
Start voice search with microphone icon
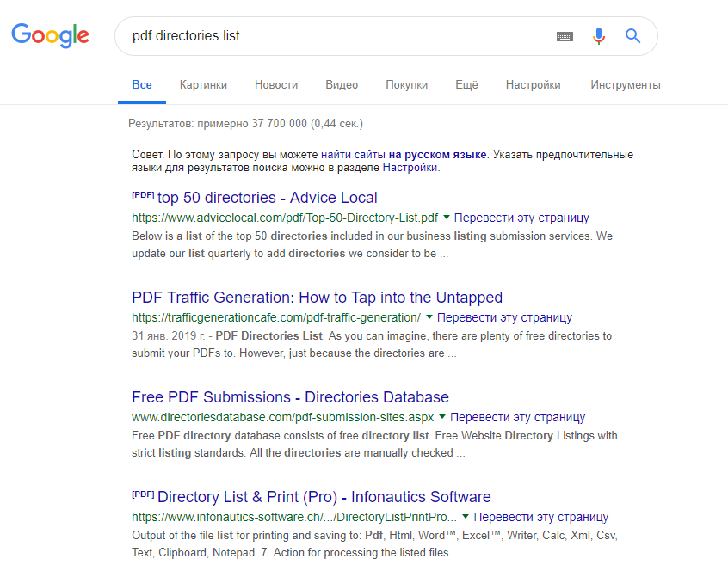pyautogui.click(x=599, y=36)
